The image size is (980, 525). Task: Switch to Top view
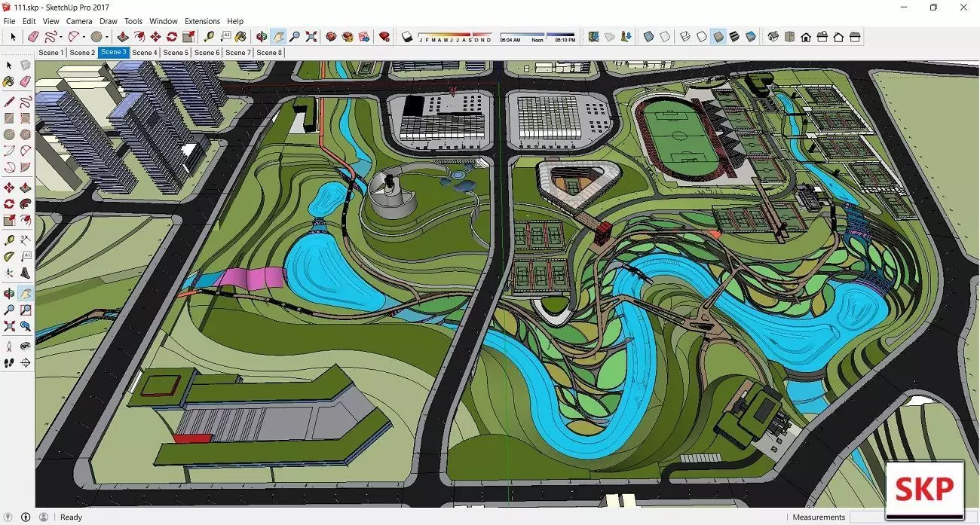pyautogui.click(x=789, y=36)
